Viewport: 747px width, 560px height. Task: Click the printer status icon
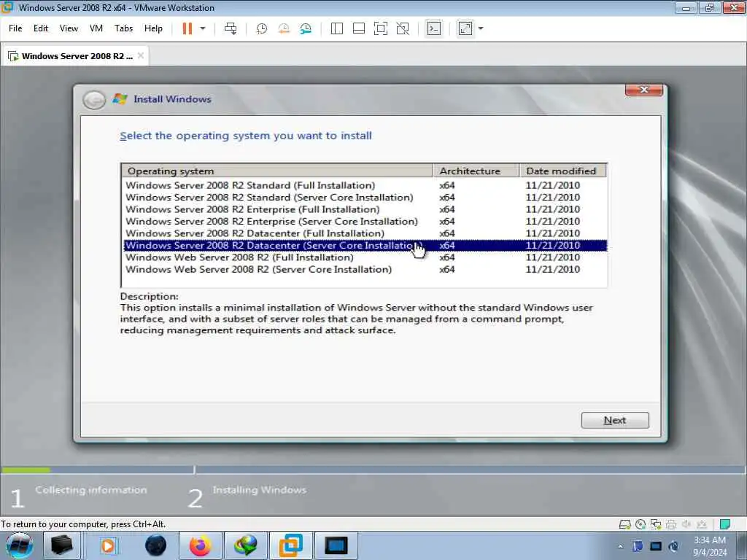(x=671, y=525)
